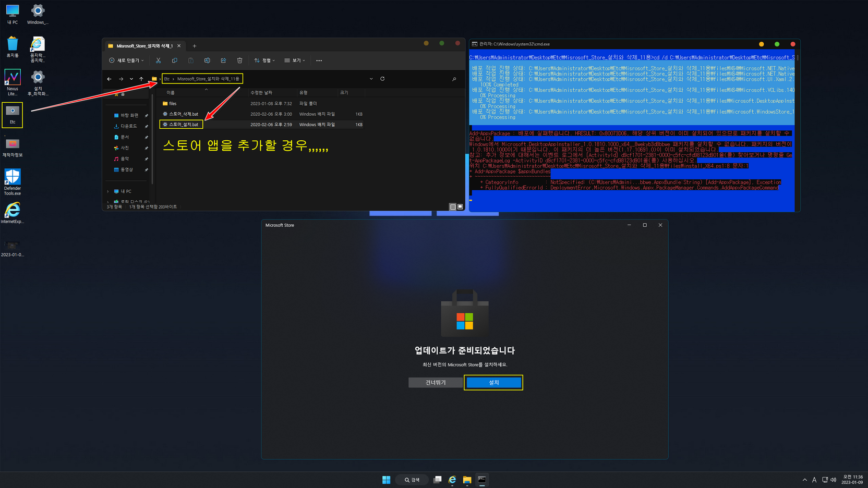Image resolution: width=868 pixels, height=488 pixels.
Task: Select the Etc desktop folder icon
Action: (13, 115)
